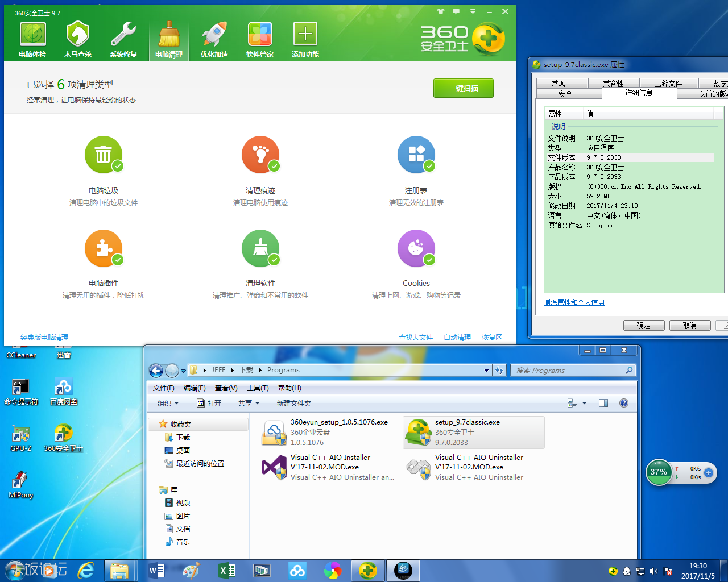728x582 pixels.
Task: Click 新建文件夹 in Explorer toolbar
Action: [294, 403]
